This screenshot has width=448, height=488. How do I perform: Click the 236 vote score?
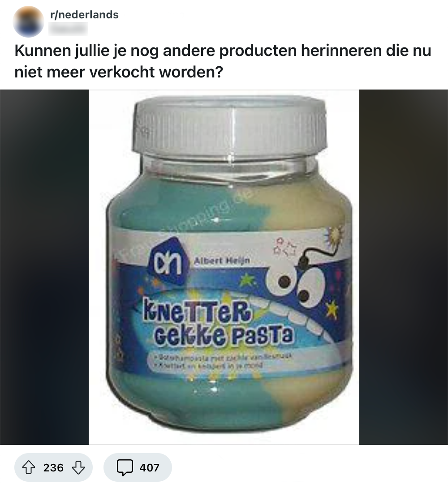[53, 467]
